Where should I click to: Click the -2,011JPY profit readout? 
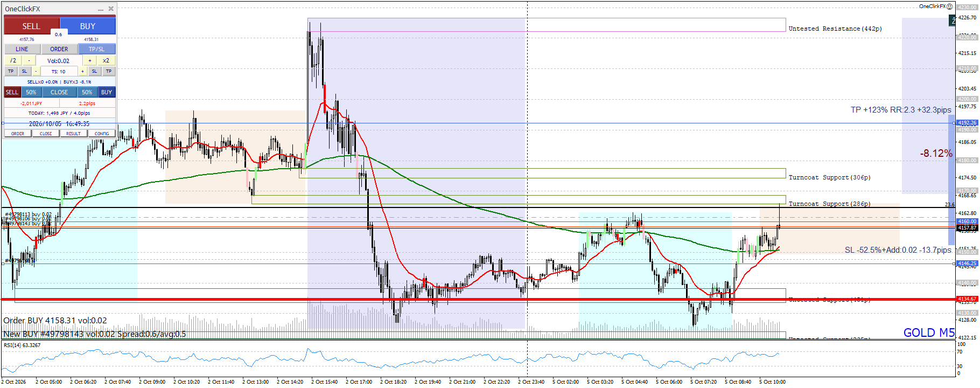[31, 103]
